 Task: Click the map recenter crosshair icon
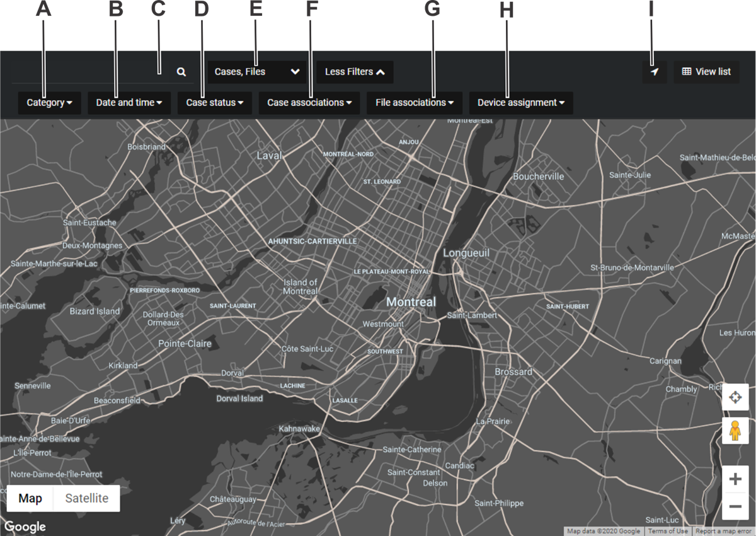click(x=735, y=397)
